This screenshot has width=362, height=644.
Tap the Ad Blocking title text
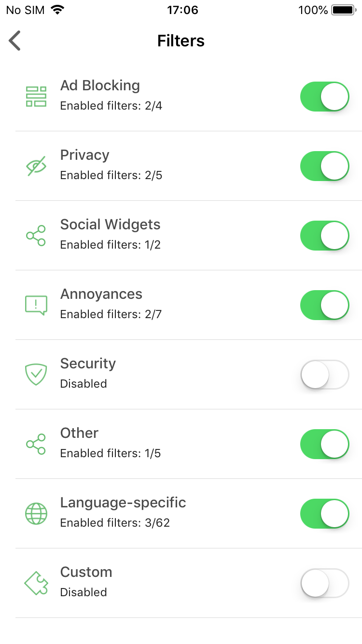[100, 85]
